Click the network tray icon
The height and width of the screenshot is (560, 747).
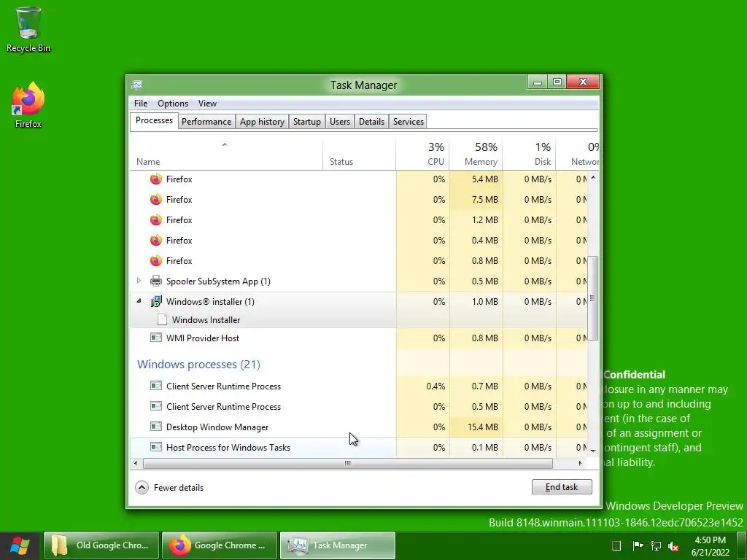click(x=656, y=545)
